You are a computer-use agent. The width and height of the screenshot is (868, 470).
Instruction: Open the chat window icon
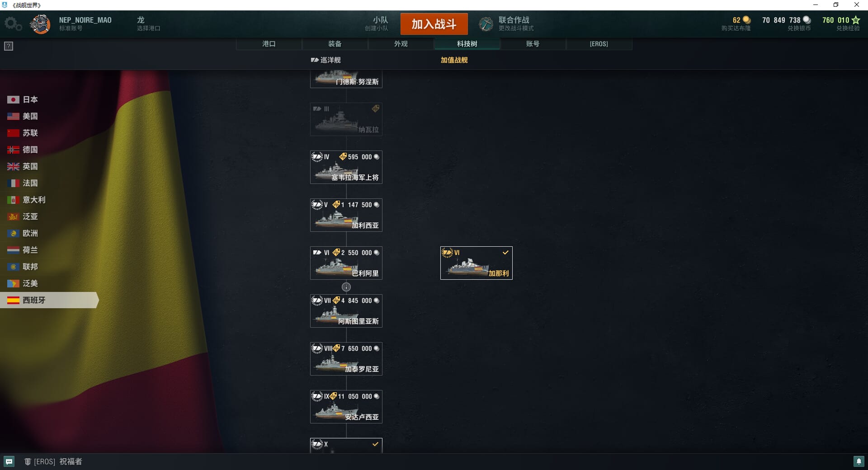tap(9, 461)
